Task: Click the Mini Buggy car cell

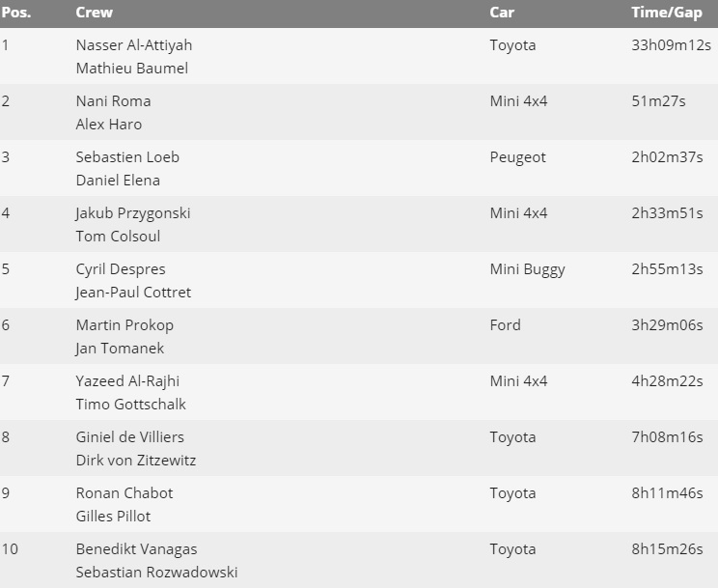Action: (527, 270)
